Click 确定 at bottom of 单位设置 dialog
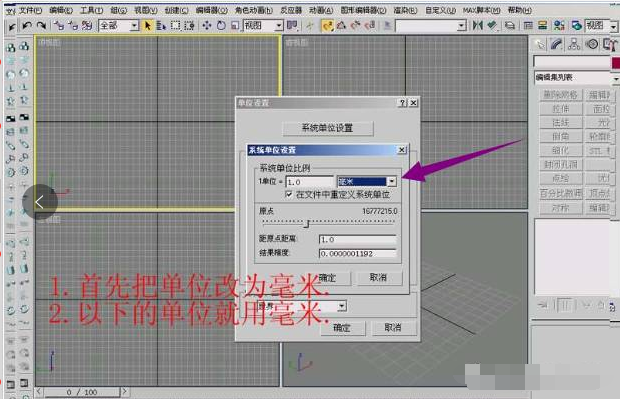The image size is (620, 399). [342, 328]
